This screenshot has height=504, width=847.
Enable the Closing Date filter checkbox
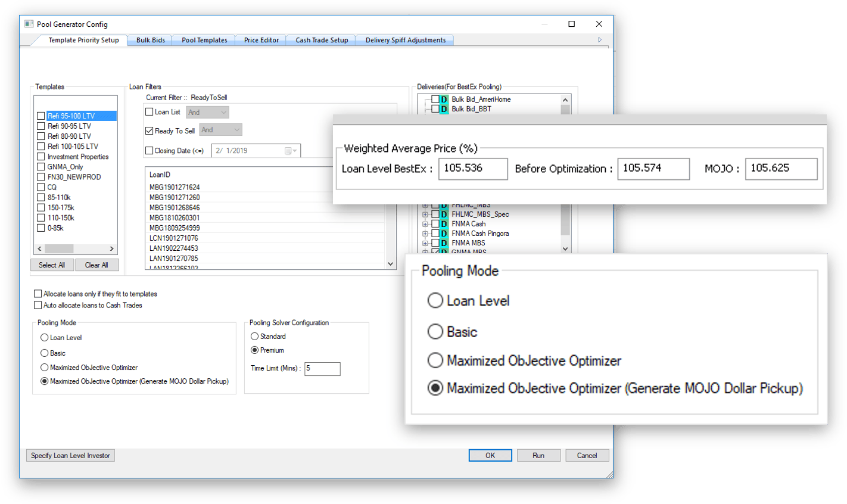coord(150,151)
